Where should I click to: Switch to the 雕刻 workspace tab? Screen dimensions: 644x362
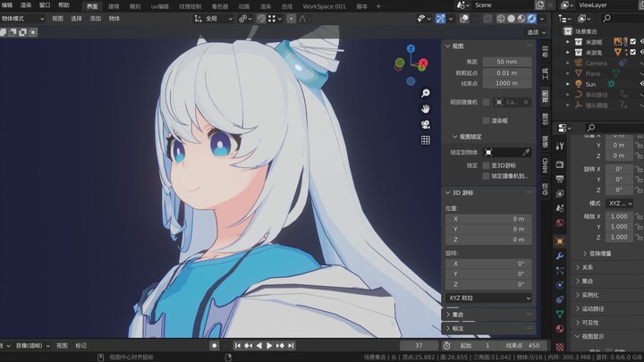[135, 6]
